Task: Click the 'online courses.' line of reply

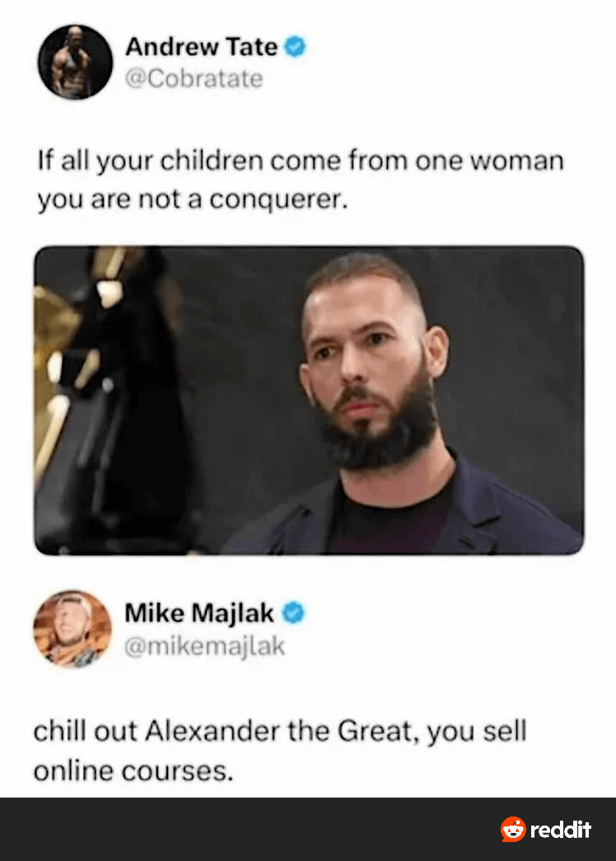Action: [133, 771]
